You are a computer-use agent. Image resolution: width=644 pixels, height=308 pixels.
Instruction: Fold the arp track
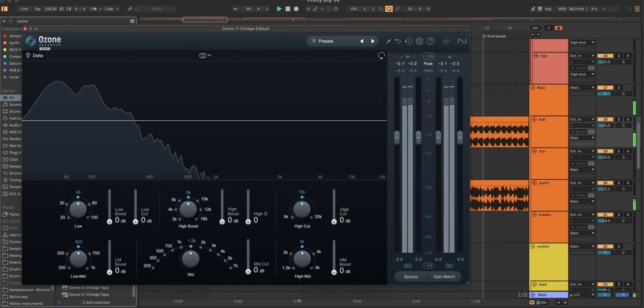tap(535, 151)
